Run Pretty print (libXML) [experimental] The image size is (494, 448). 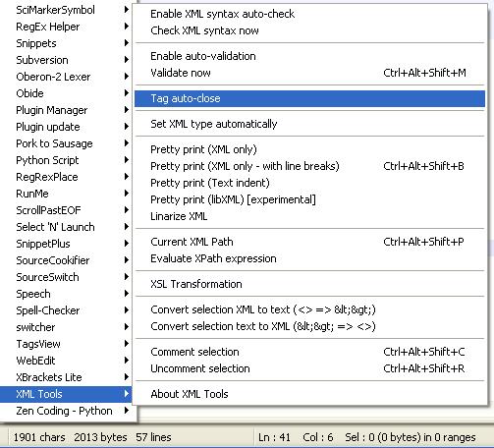point(309,199)
